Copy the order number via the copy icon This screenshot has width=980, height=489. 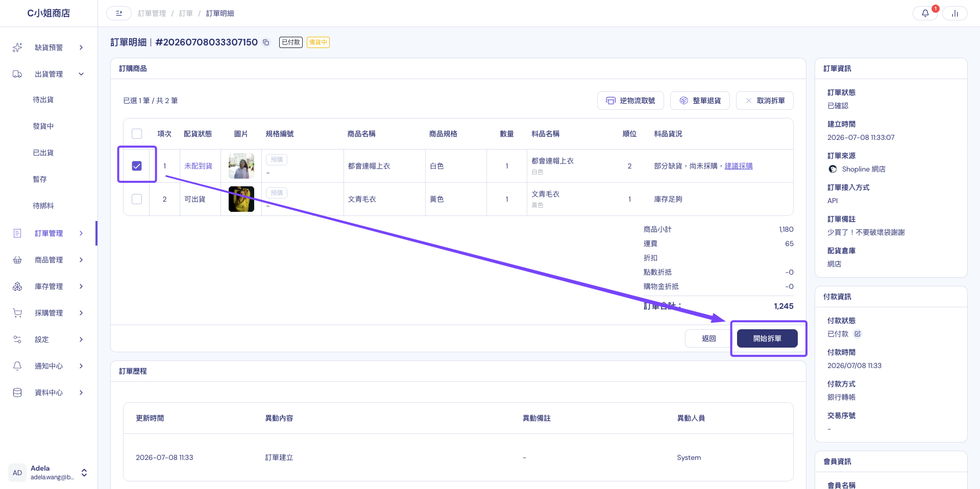266,42
